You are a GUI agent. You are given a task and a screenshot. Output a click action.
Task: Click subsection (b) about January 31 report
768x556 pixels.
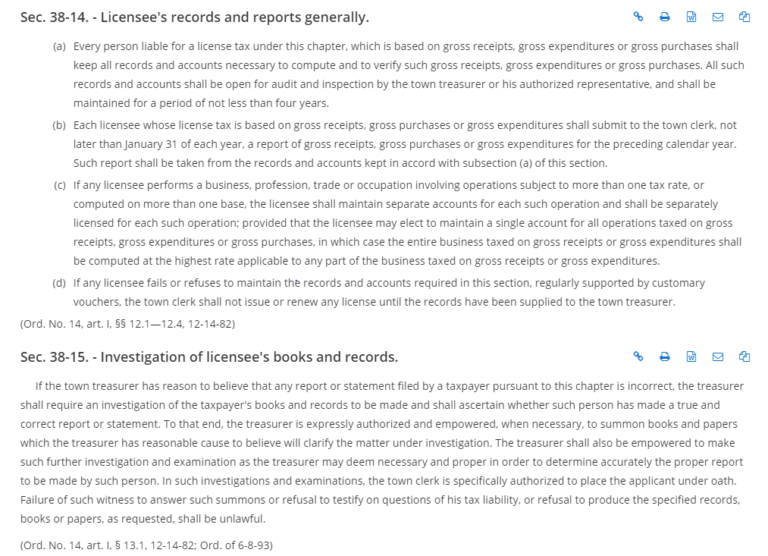coord(400,144)
